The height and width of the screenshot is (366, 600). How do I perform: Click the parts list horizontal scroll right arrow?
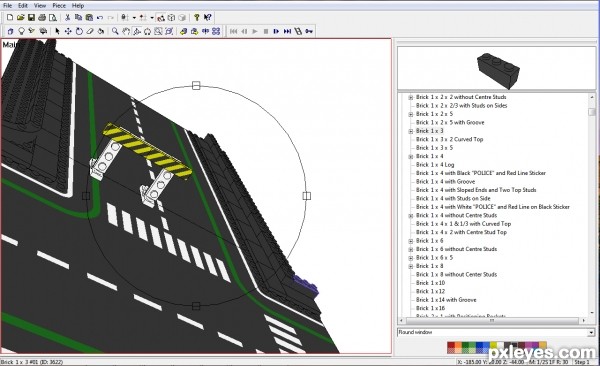(x=584, y=320)
